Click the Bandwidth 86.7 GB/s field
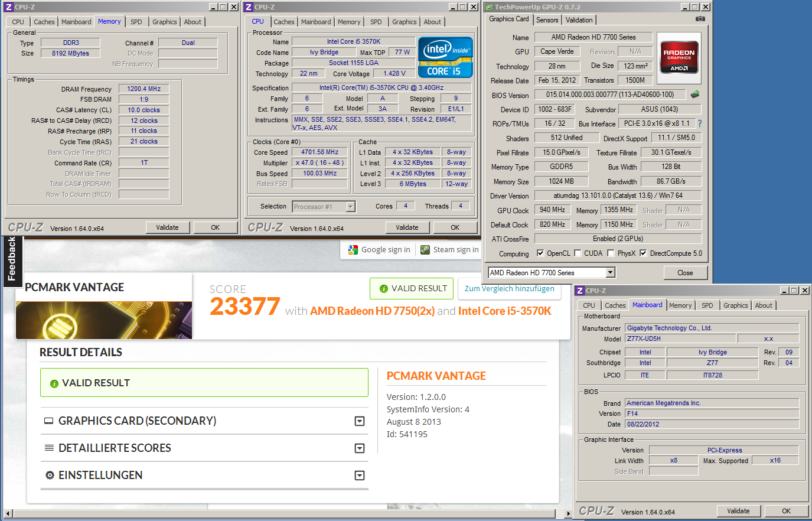812x521 pixels. 671,181
